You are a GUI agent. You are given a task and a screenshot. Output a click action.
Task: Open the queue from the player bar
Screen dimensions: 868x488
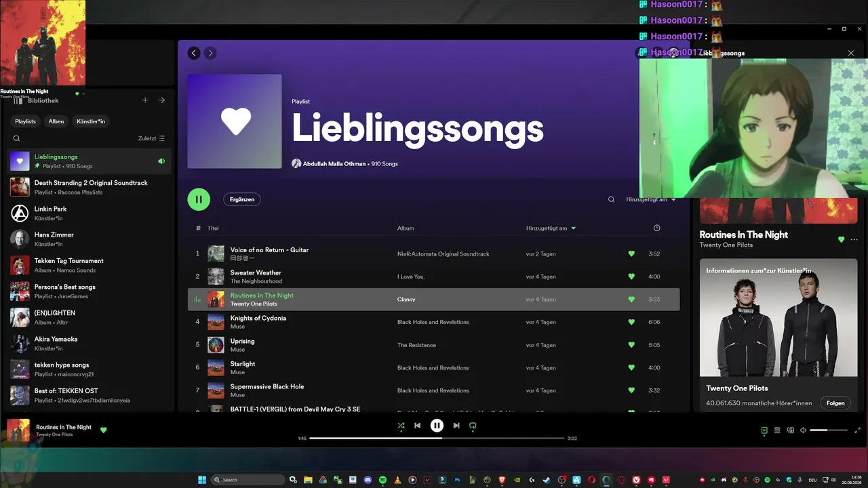(777, 430)
